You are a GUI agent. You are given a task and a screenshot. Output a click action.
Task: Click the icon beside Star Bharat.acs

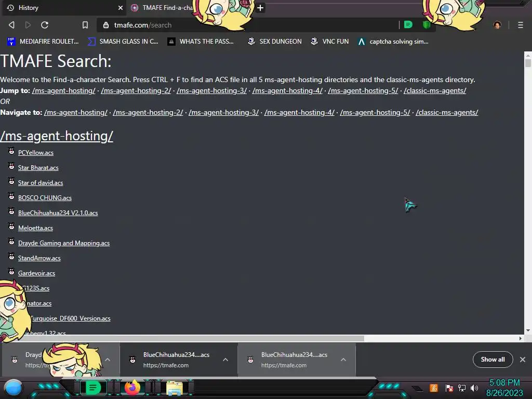tap(11, 166)
